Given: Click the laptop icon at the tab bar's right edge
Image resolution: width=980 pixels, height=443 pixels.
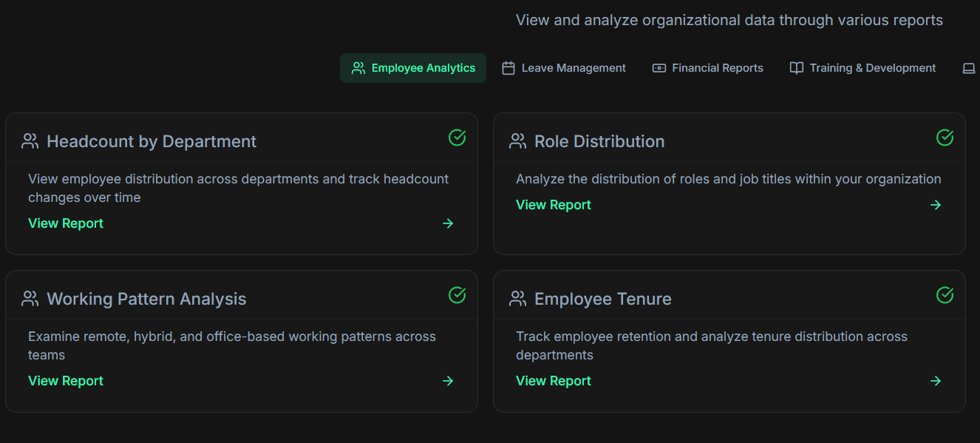Looking at the screenshot, I should click(969, 67).
